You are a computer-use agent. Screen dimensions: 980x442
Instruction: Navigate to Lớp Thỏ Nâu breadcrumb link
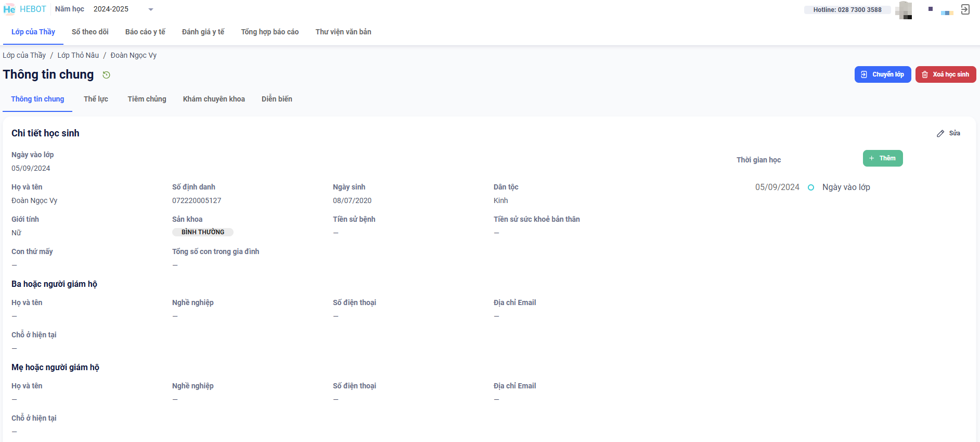click(78, 55)
